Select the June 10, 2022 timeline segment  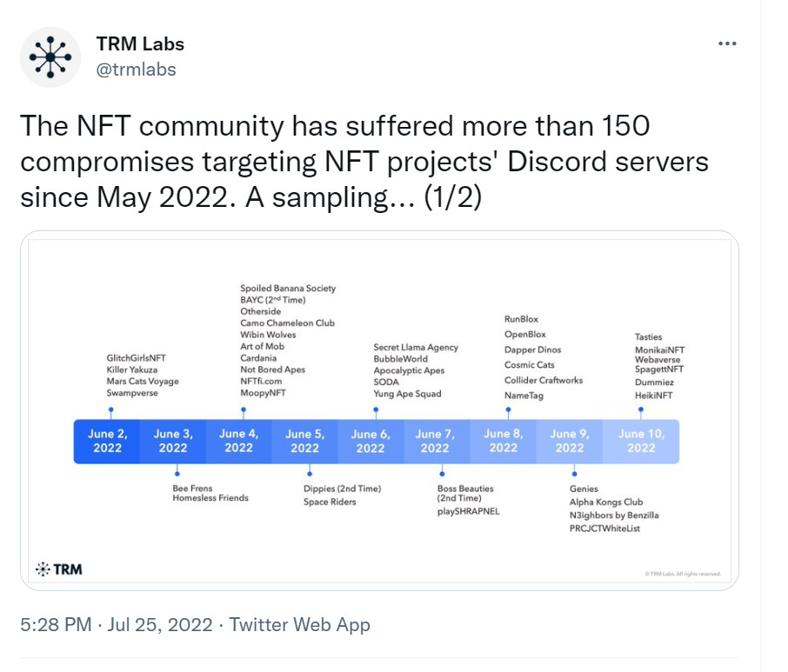click(641, 441)
